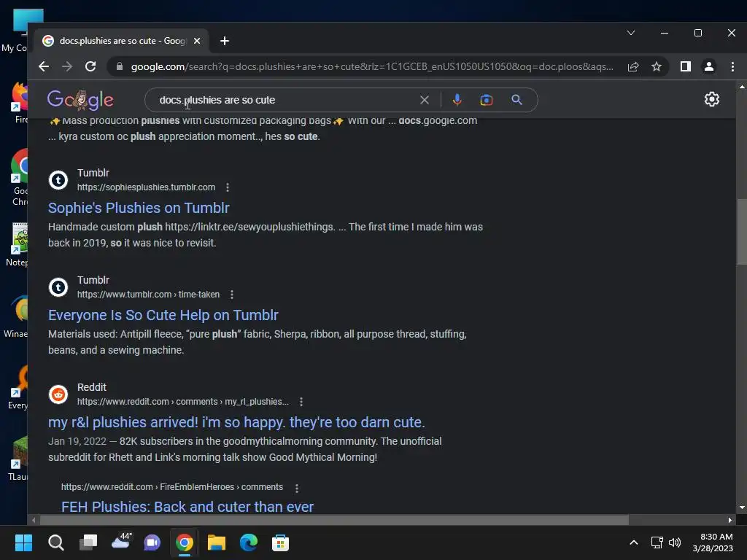Open the Windows Start menu
The height and width of the screenshot is (560, 747).
[24, 542]
